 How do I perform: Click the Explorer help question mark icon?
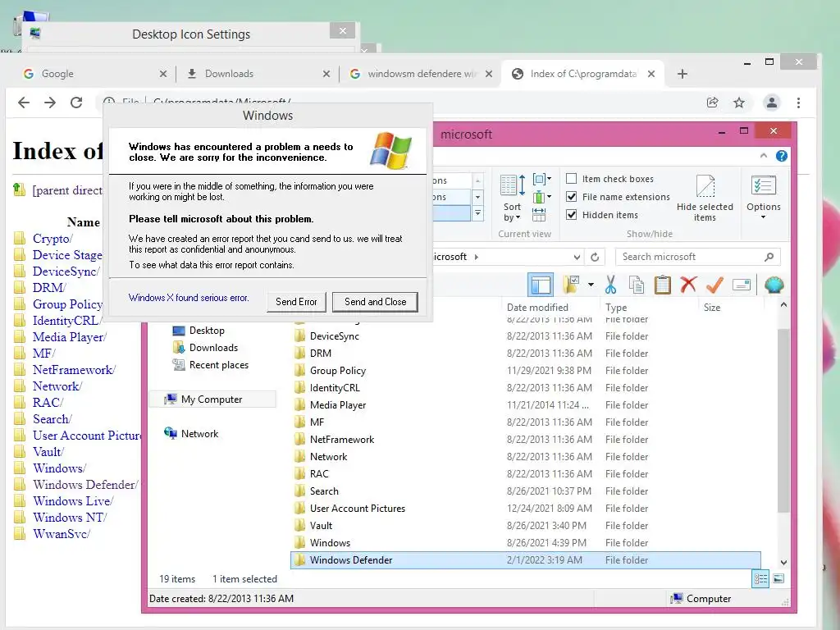(782, 156)
